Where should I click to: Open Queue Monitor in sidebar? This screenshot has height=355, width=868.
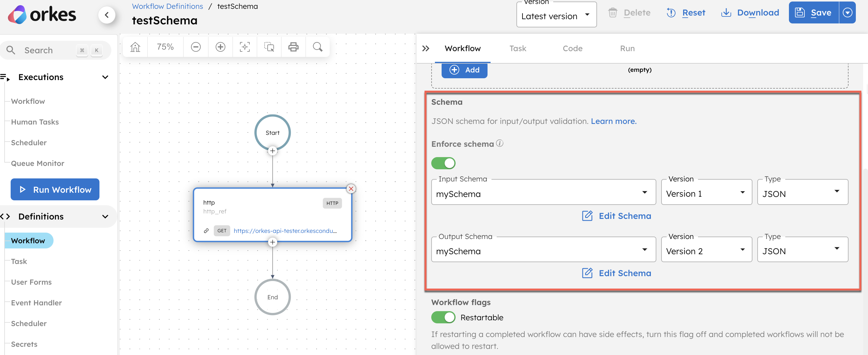[x=37, y=163]
